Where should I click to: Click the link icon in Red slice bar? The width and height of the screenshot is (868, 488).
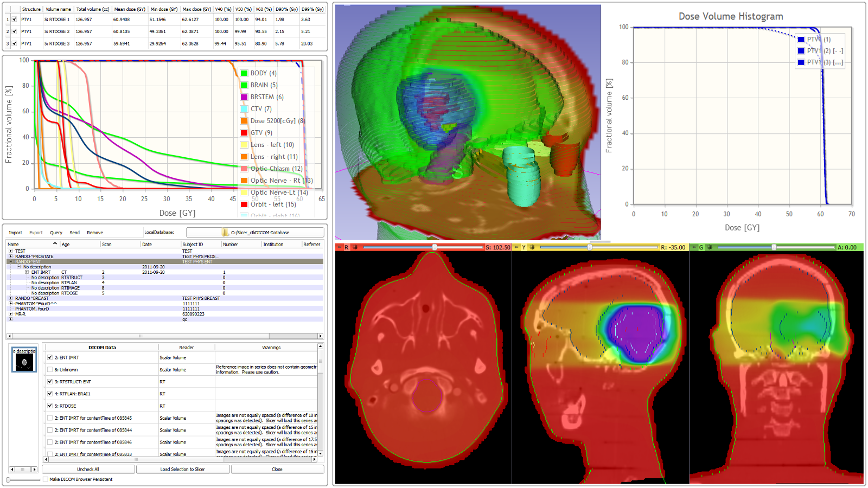tap(355, 247)
